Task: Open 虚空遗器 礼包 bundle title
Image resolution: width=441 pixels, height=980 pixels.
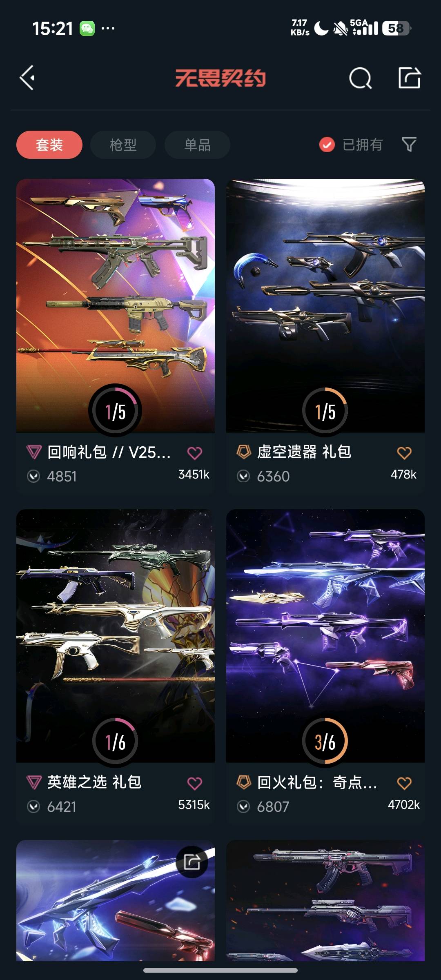Action: (304, 452)
